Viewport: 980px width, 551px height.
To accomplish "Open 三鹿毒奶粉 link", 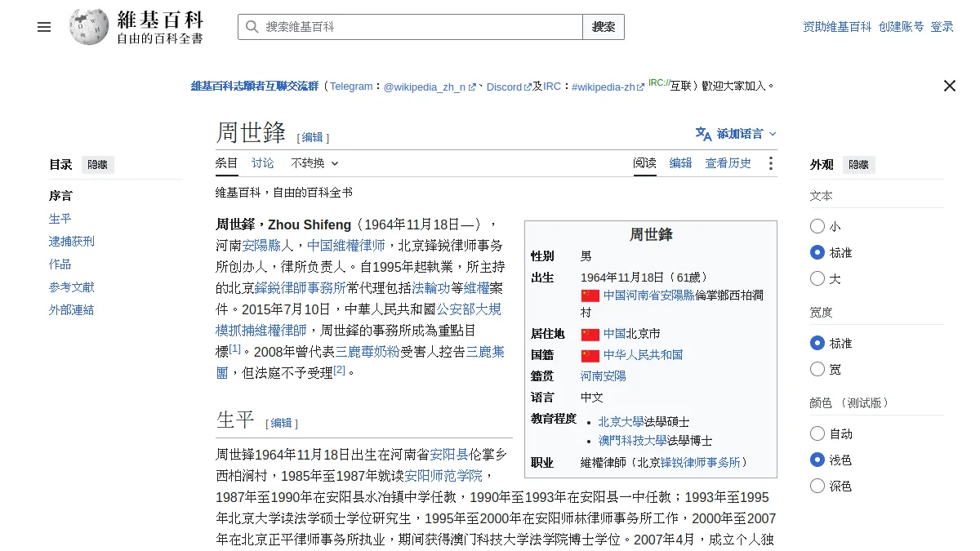I will point(367,353).
